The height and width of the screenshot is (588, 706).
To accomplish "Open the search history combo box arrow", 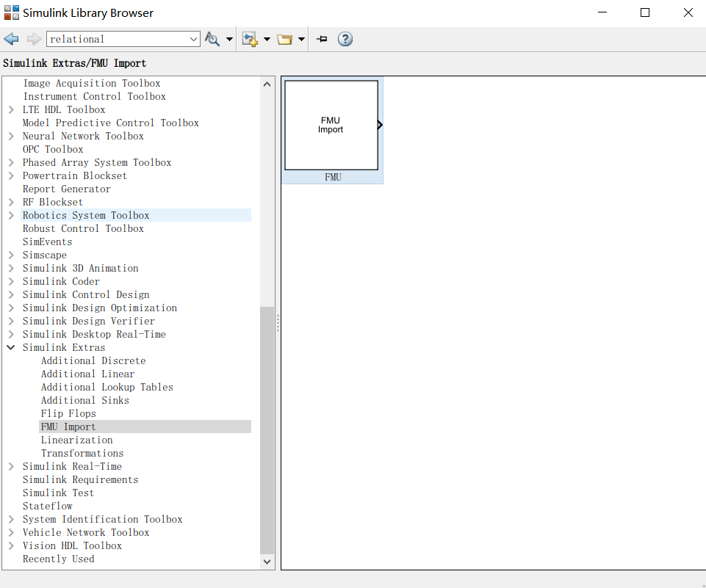I will click(194, 39).
